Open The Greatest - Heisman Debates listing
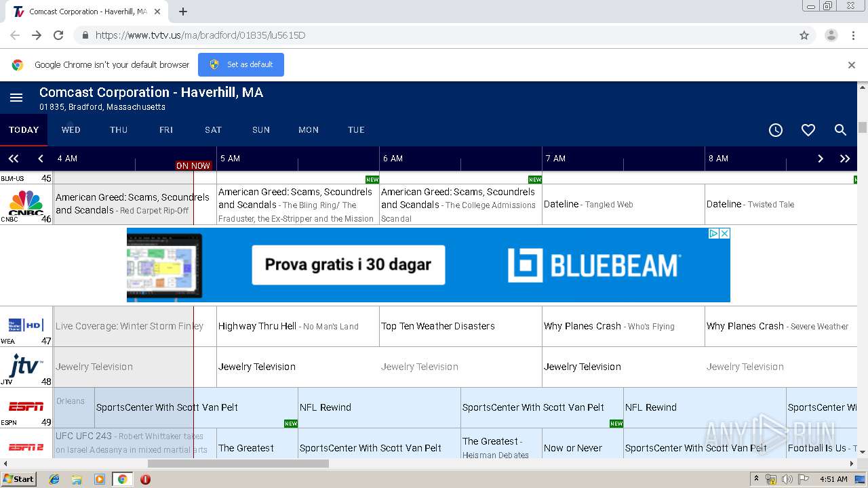 [x=501, y=443]
